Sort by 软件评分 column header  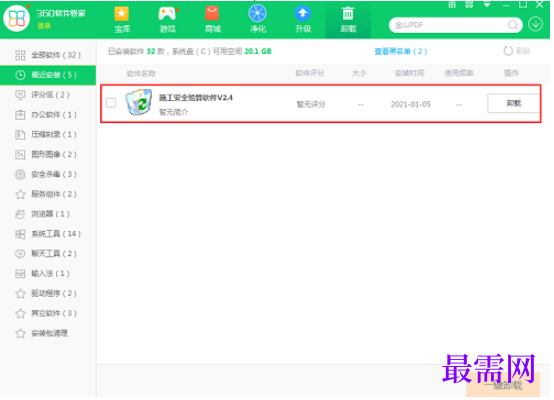click(x=310, y=73)
